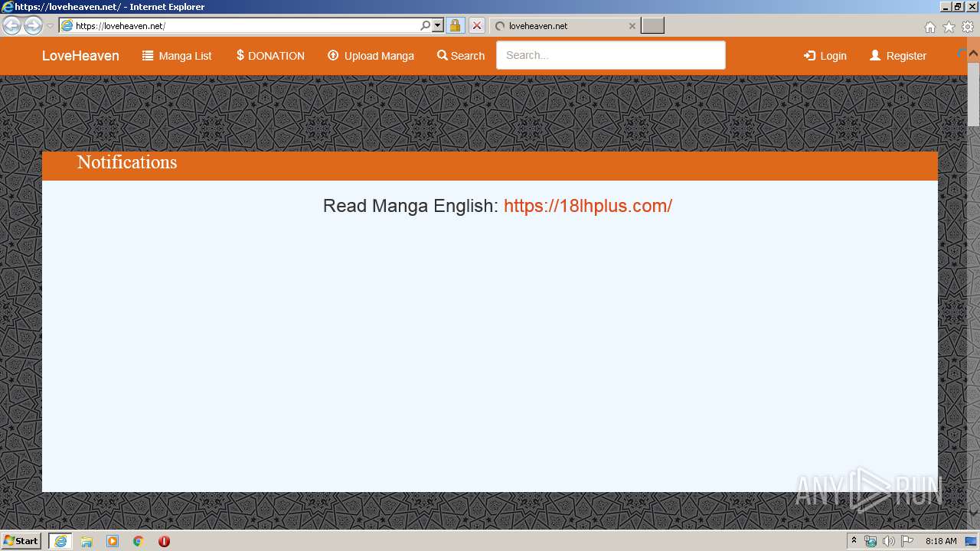Go back with the browser Back arrow

pos(12,25)
